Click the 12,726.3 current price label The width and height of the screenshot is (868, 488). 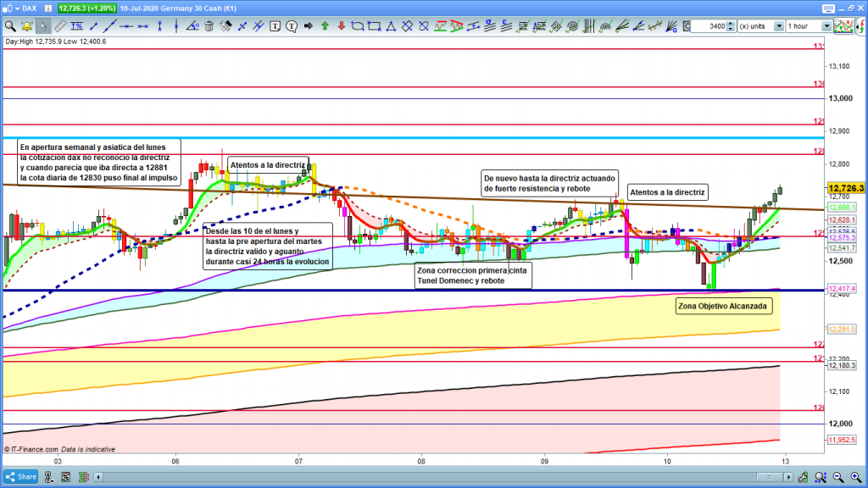click(846, 188)
